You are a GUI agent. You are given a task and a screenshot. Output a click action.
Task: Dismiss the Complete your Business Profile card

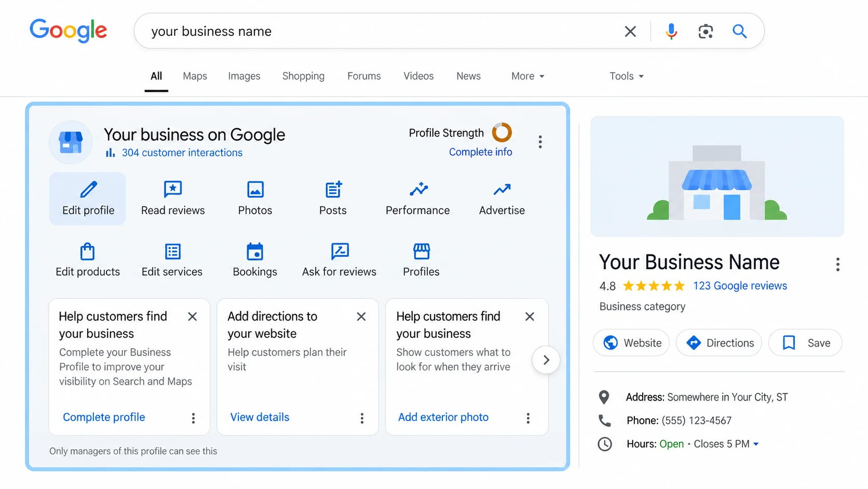pos(192,316)
